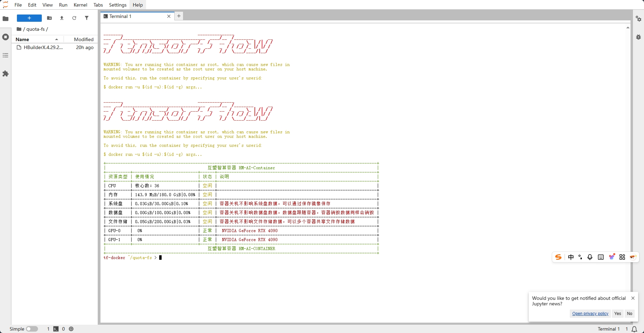Click the kernel count icon in status bar

coord(71,329)
